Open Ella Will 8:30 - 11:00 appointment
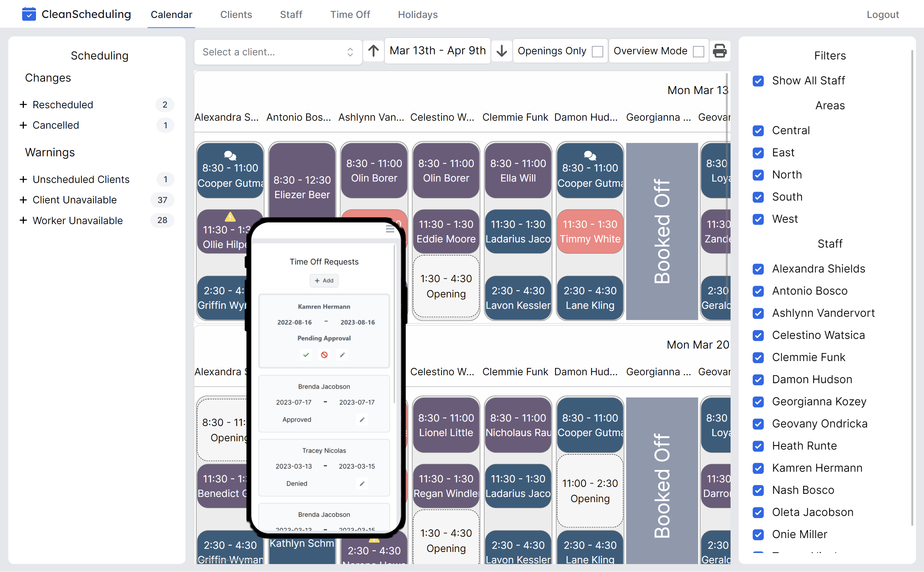The height and width of the screenshot is (572, 924). (518, 170)
